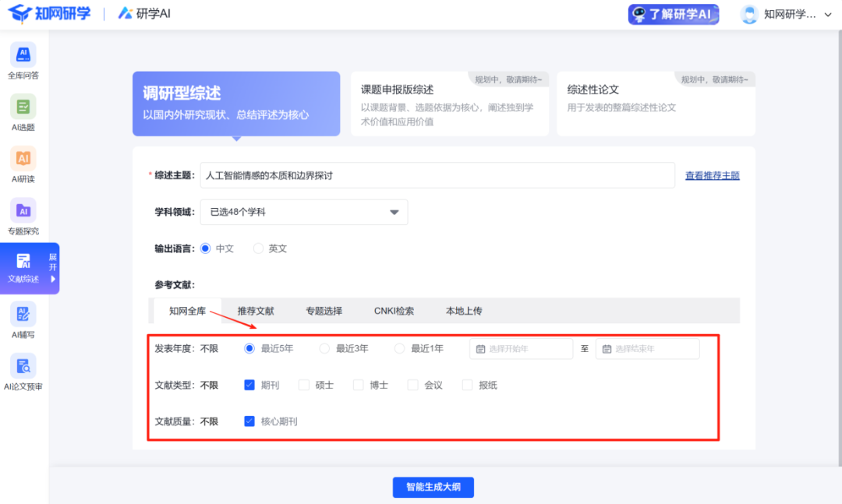Image resolution: width=842 pixels, height=504 pixels.
Task: Open the AI辅写 sidebar tool
Action: click(23, 315)
